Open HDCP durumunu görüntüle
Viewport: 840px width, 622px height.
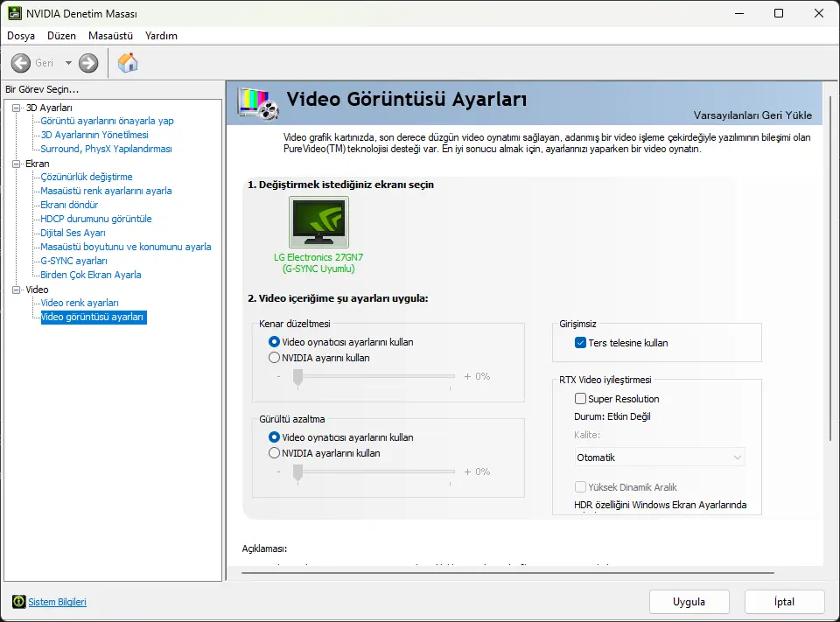pyautogui.click(x=96, y=219)
